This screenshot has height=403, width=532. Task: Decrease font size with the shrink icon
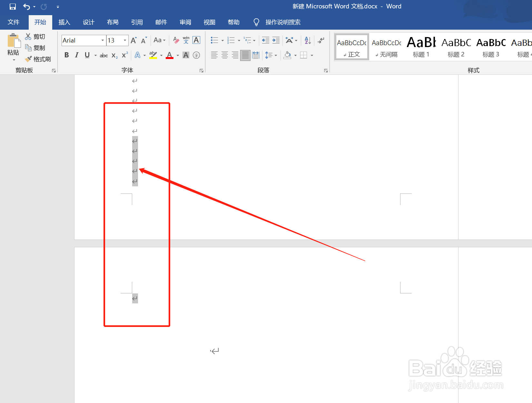click(144, 40)
